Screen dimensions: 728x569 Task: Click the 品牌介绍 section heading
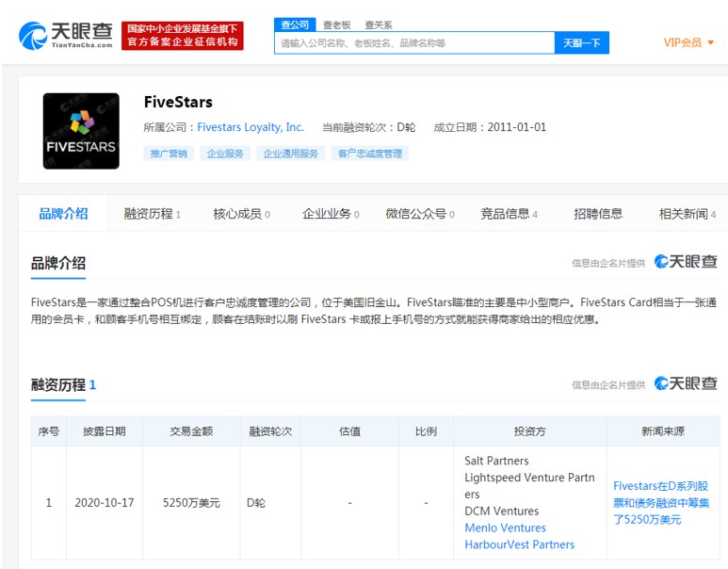pos(58,264)
